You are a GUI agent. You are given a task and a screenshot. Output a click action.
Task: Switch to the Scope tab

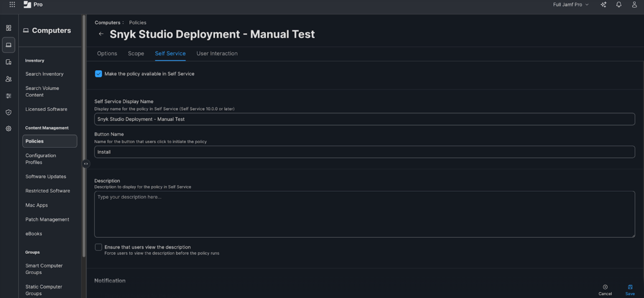136,54
